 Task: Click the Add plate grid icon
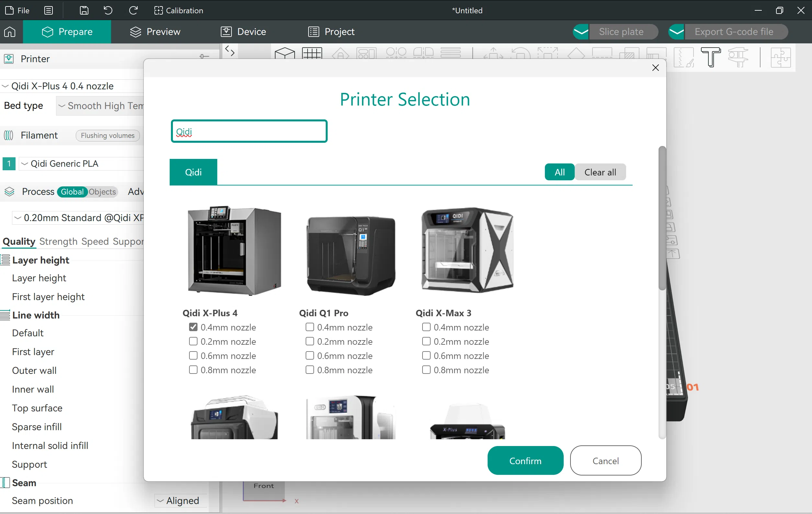click(x=312, y=53)
